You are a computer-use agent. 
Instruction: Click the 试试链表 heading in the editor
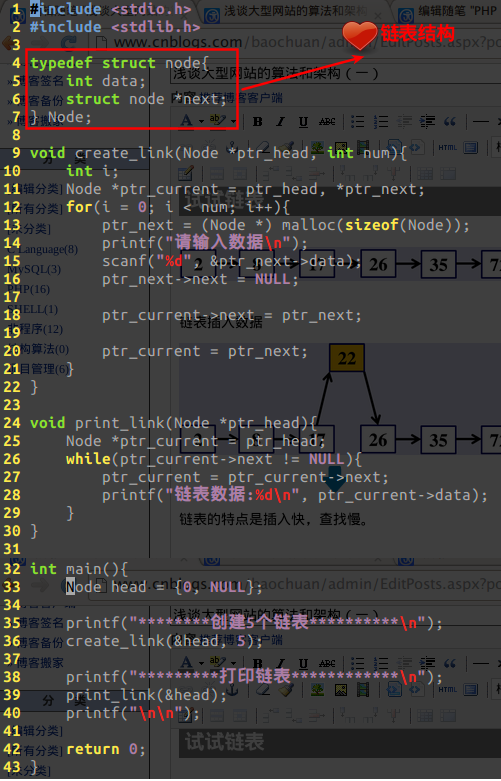tap(224, 741)
